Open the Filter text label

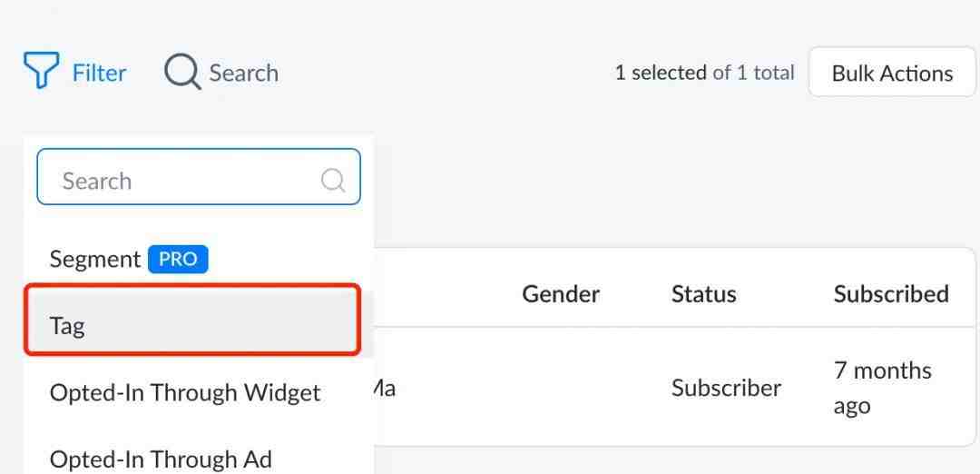[x=100, y=74]
